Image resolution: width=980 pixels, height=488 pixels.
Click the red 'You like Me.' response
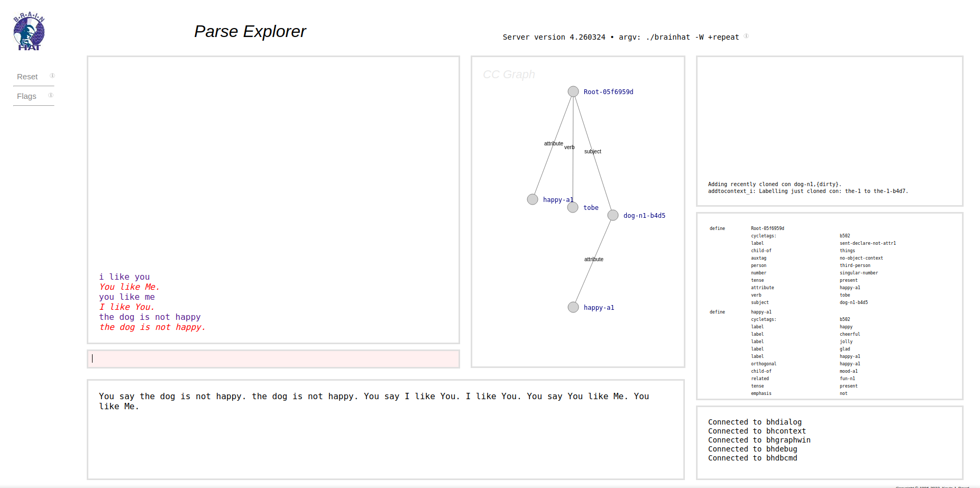tap(129, 287)
